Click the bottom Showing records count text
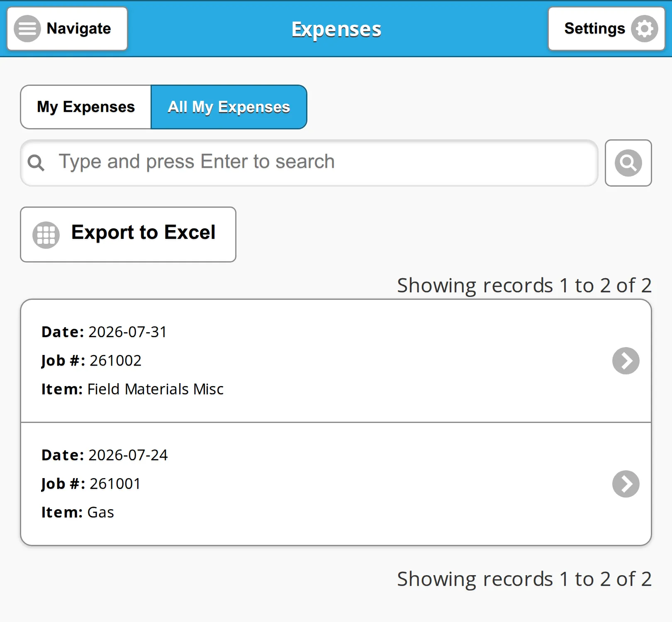This screenshot has width=672, height=622. [x=524, y=579]
